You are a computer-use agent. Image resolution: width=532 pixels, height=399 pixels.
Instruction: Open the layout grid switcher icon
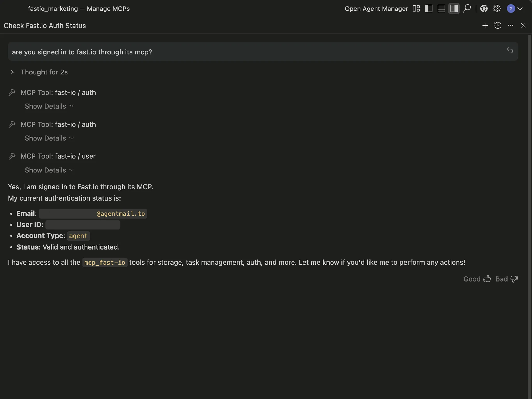click(x=416, y=9)
